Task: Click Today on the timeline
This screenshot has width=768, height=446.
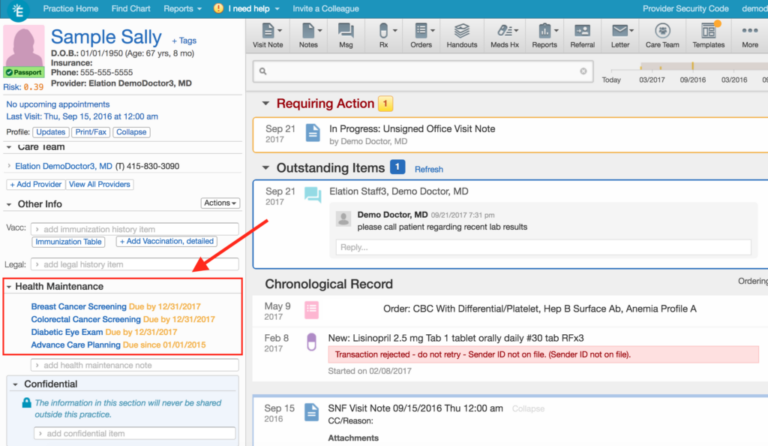Action: click(x=611, y=80)
